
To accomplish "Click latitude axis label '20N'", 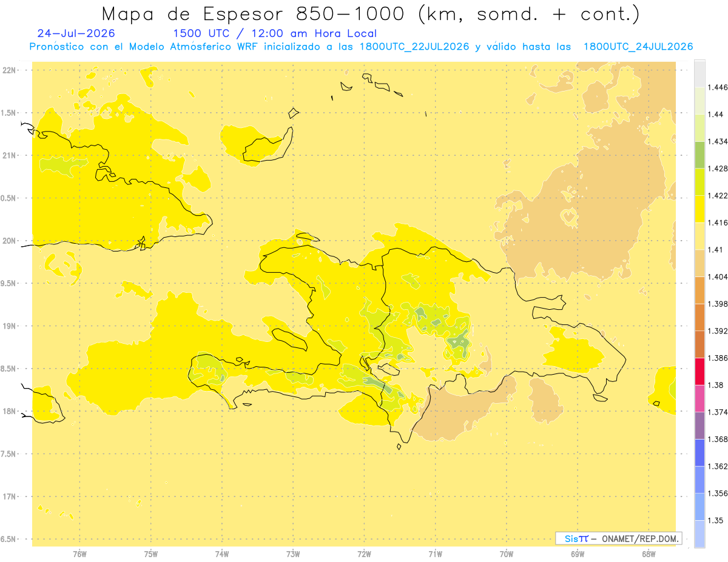I will (x=10, y=241).
